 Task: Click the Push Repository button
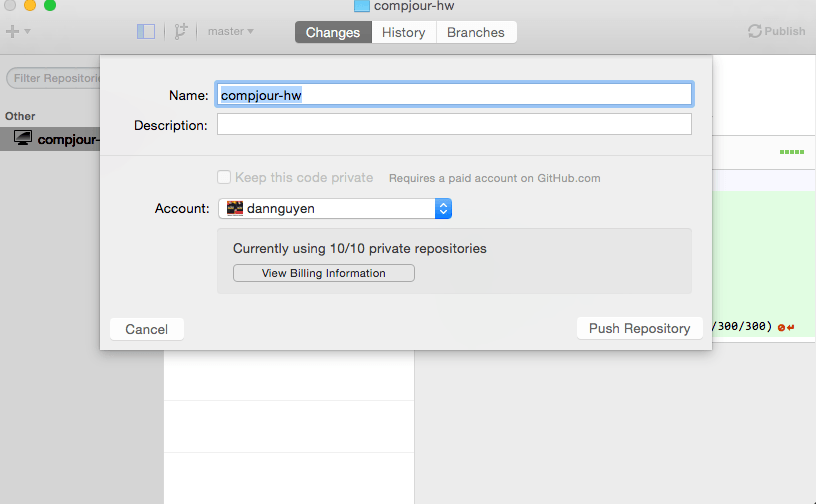point(640,329)
